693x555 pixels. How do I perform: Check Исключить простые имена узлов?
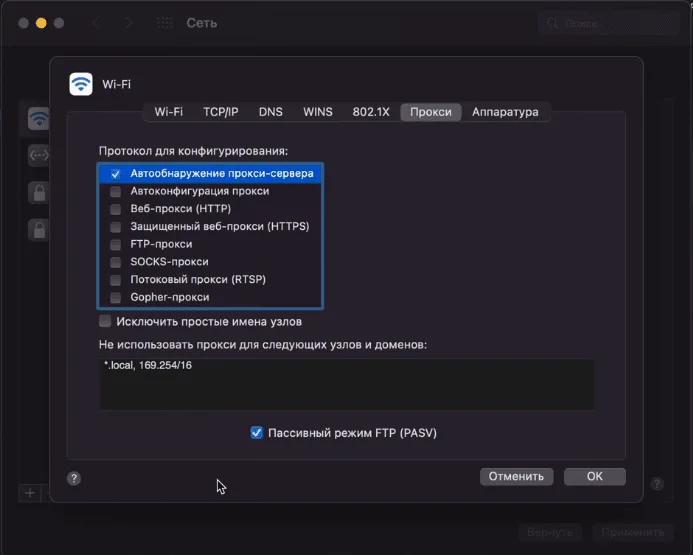coord(105,321)
